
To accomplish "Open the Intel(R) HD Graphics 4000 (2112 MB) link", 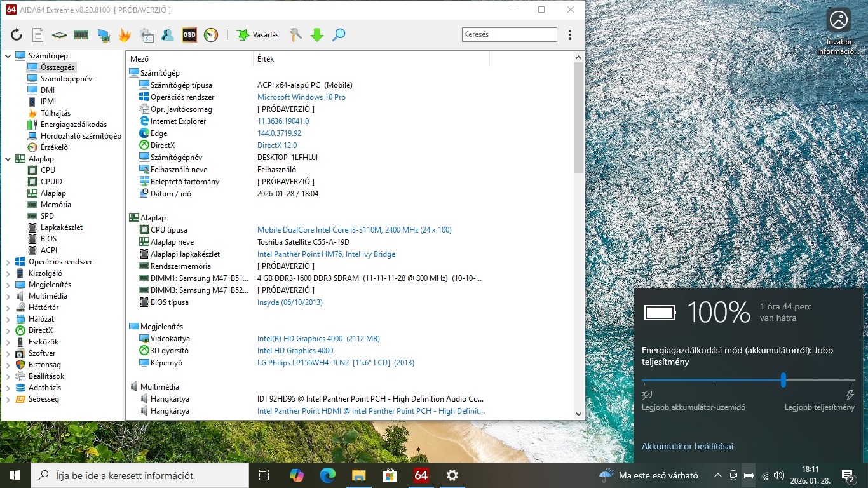I will pos(318,339).
